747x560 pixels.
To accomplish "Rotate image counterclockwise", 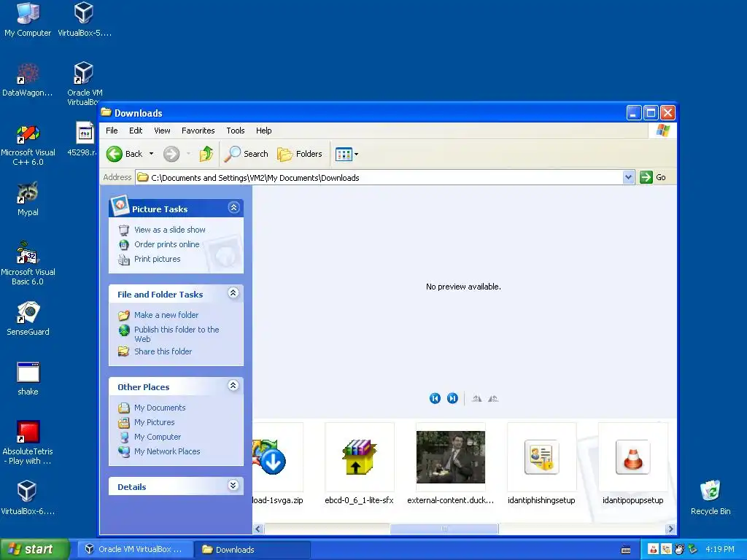I will 493,399.
